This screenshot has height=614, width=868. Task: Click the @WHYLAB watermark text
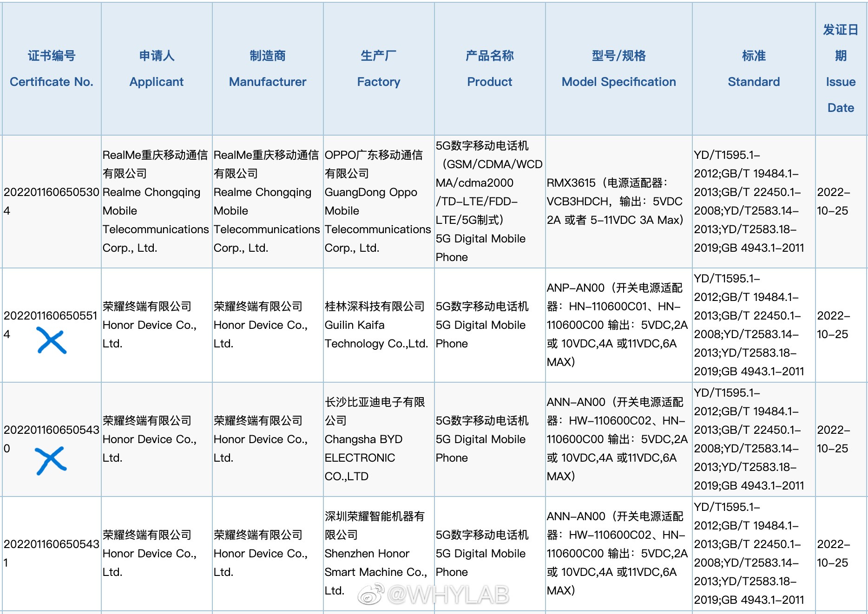point(448,595)
